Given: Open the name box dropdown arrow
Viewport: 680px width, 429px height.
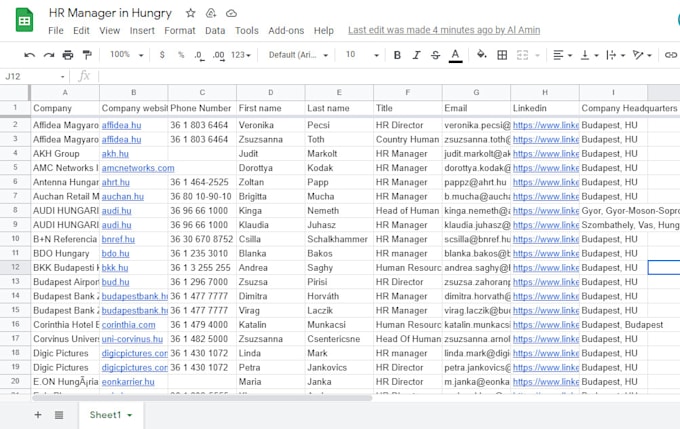Looking at the screenshot, I should [62, 77].
